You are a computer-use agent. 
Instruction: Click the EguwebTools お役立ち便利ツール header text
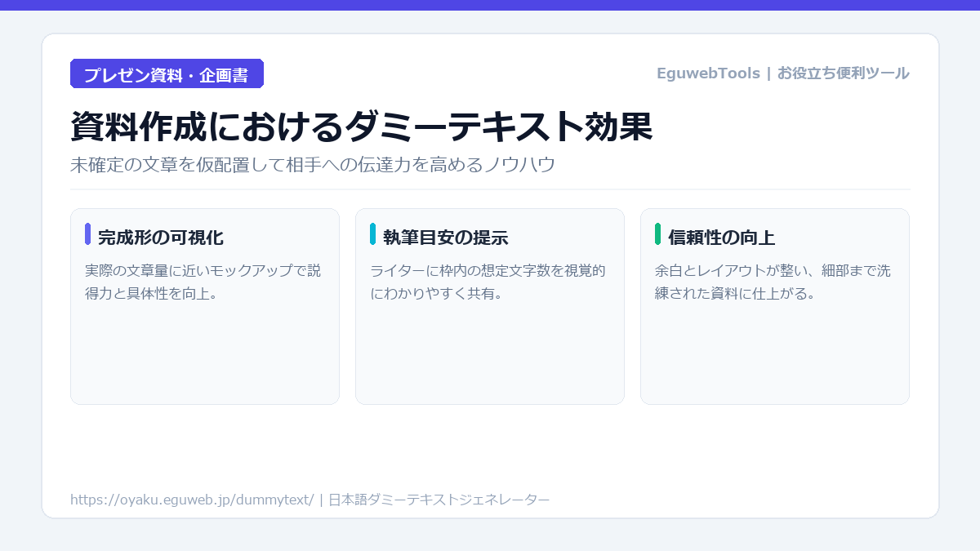[782, 73]
